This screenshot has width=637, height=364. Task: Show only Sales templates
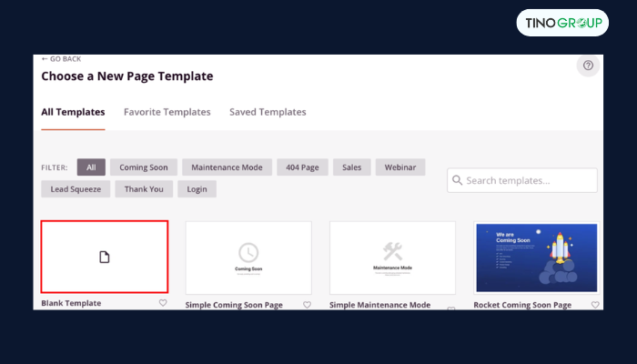(x=350, y=167)
